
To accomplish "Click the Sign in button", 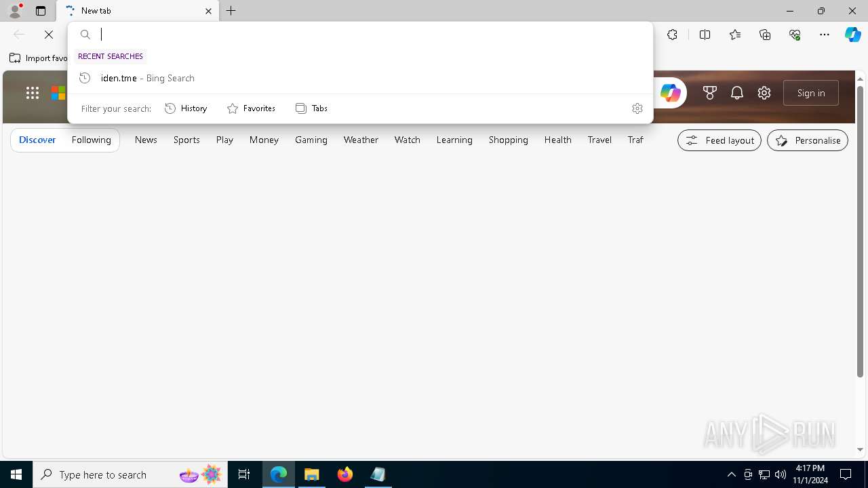I will (x=811, y=93).
